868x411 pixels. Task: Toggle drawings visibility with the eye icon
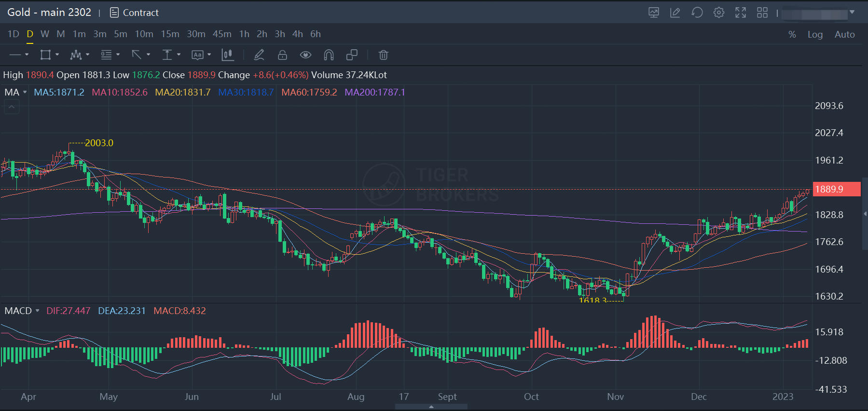[x=305, y=55]
